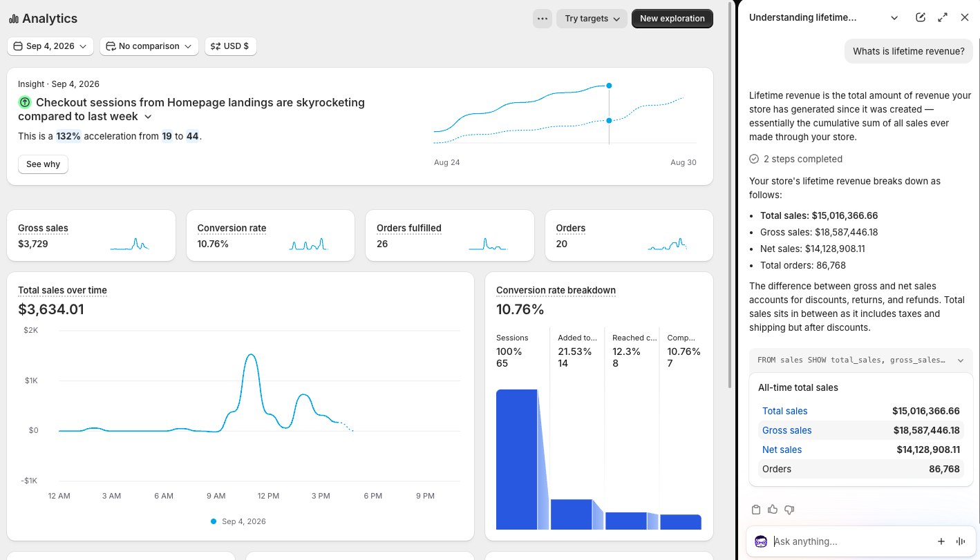Click the All-time total sales heading

(798, 387)
